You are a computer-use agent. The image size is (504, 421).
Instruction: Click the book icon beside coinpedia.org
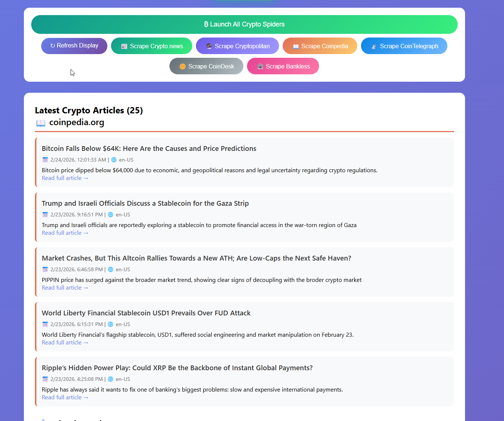pyautogui.click(x=41, y=123)
